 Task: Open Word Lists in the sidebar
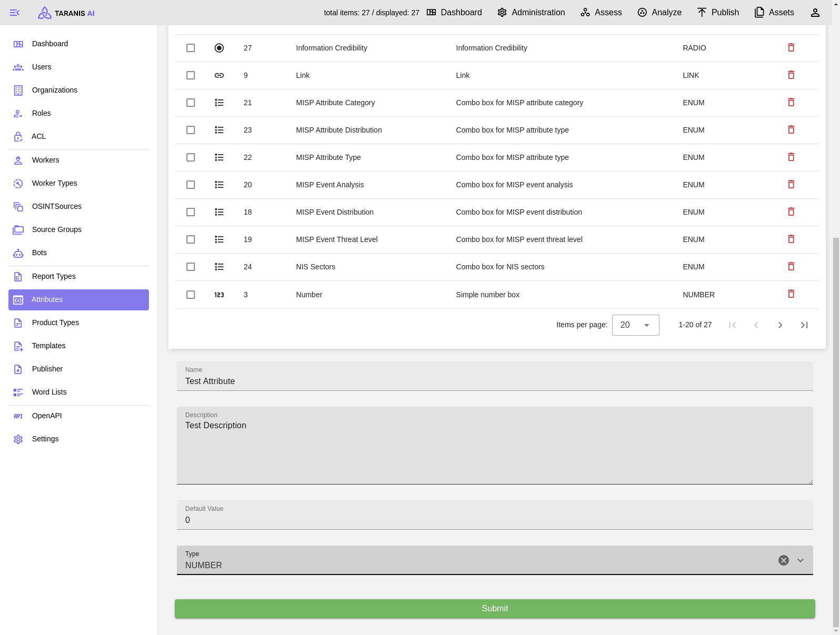click(x=78, y=392)
